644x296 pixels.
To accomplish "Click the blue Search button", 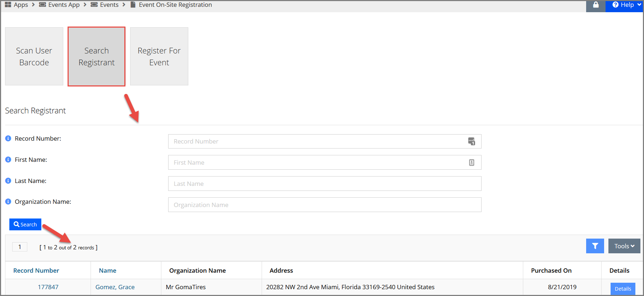I will pos(25,225).
